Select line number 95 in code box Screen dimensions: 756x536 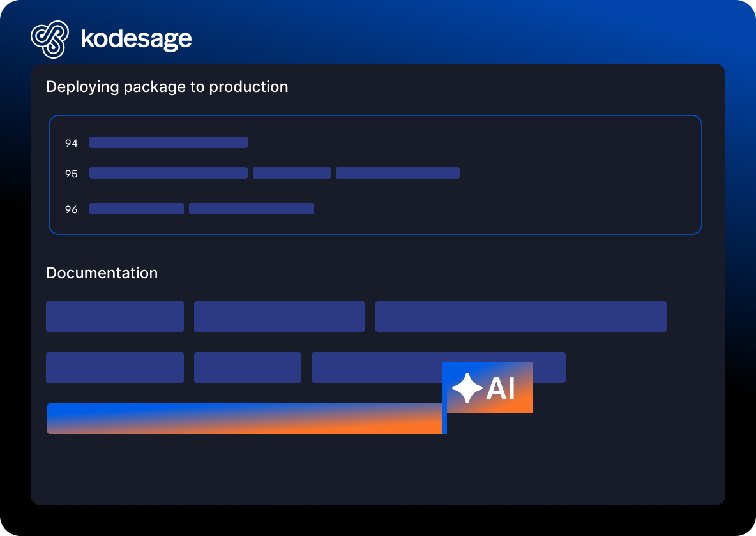[x=72, y=174]
